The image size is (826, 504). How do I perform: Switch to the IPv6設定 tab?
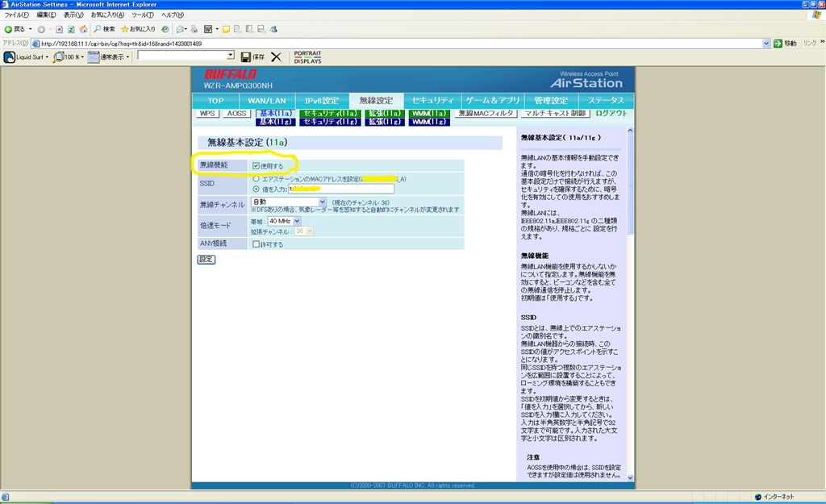pos(321,101)
